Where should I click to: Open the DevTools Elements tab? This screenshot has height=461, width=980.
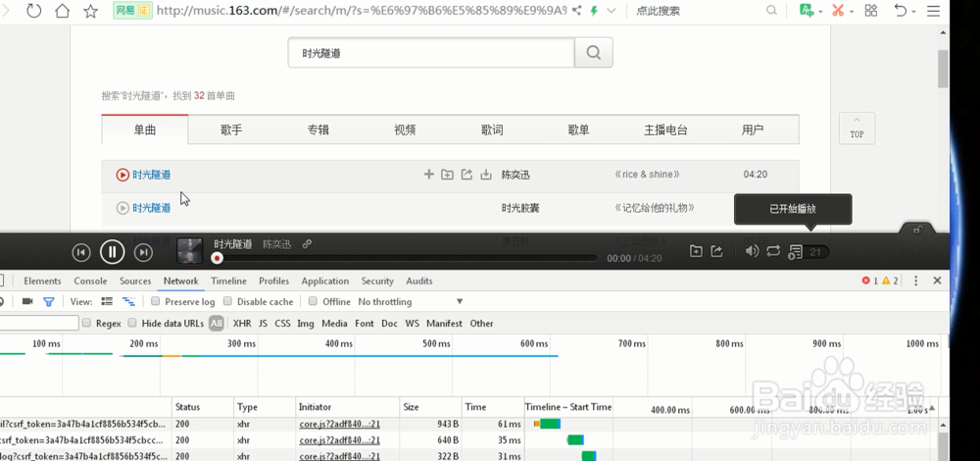pos(42,281)
